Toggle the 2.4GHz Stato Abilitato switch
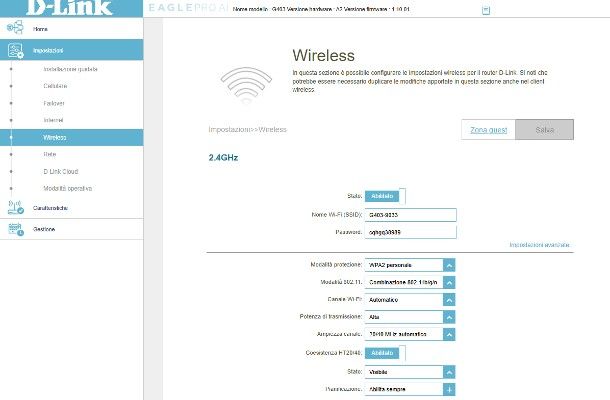 pos(385,196)
